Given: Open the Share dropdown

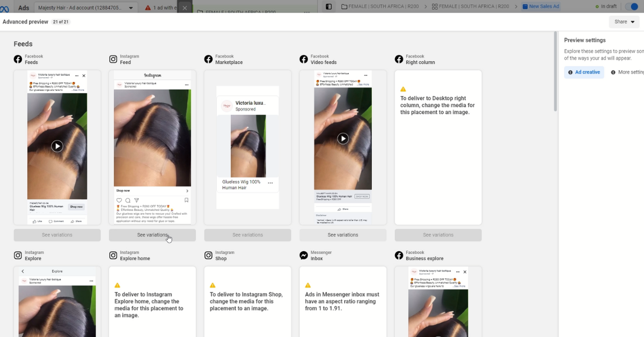Looking at the screenshot, I should point(624,22).
